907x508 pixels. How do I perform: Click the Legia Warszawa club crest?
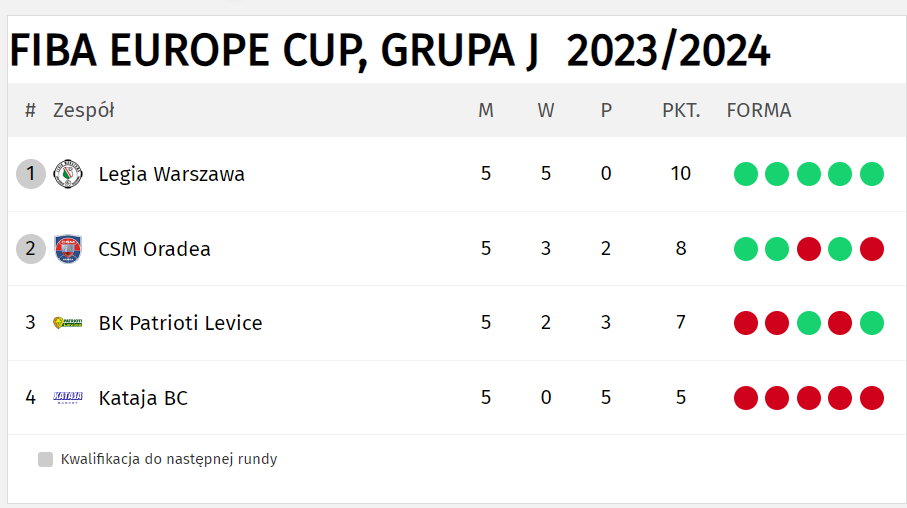point(68,174)
